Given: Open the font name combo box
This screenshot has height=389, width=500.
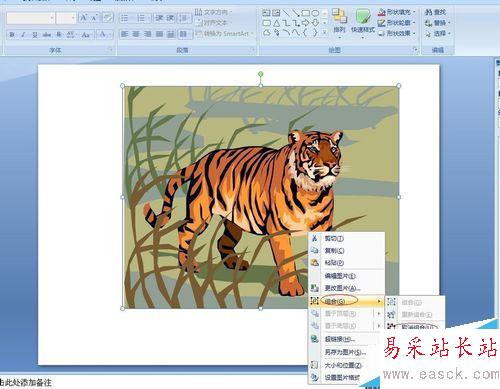Looking at the screenshot, I should pos(30,18).
